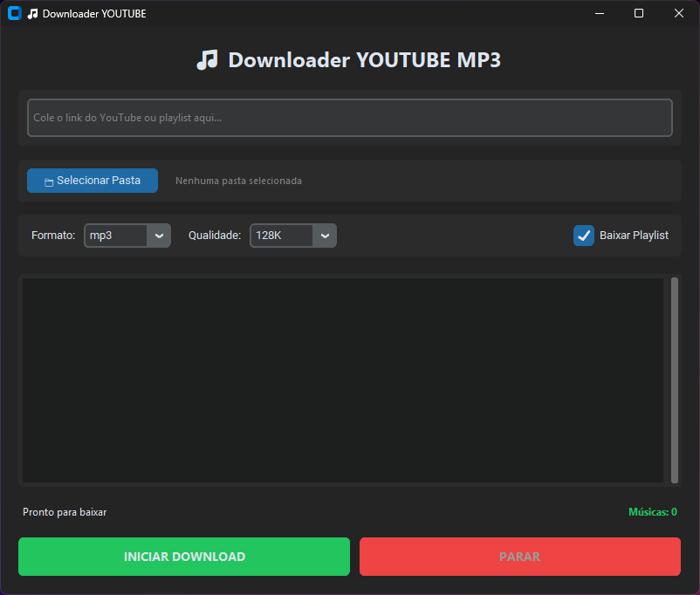This screenshot has width=700, height=595.
Task: Click the Baixar Playlist label text
Action: (x=634, y=236)
